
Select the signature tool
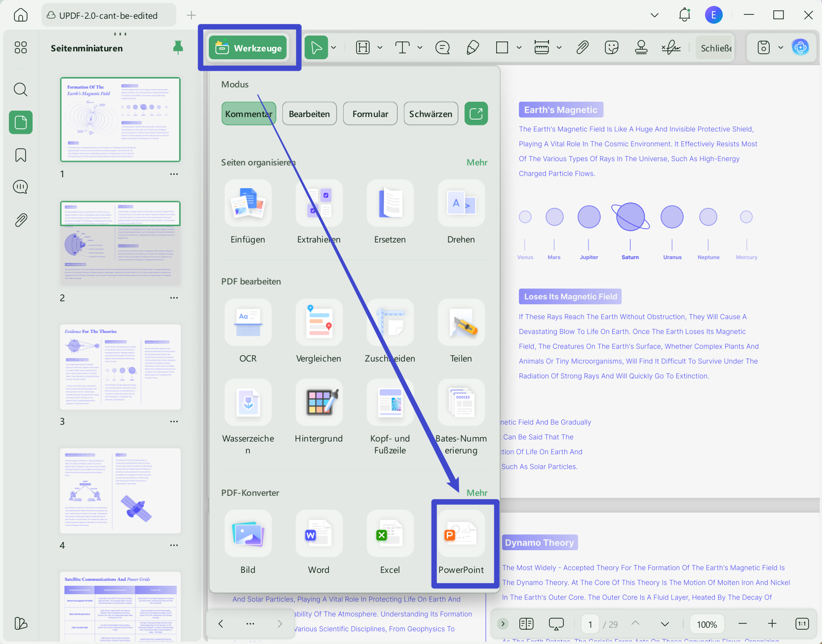(671, 48)
